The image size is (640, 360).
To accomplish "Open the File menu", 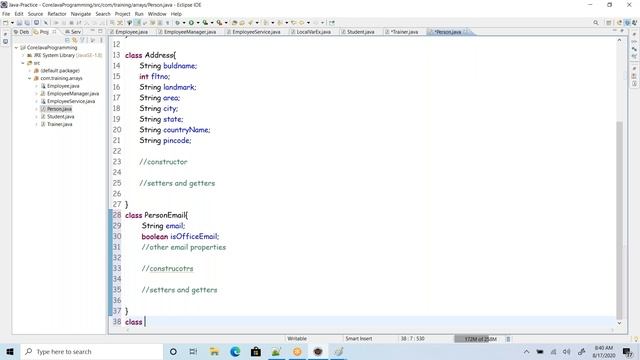I will click(6, 14).
